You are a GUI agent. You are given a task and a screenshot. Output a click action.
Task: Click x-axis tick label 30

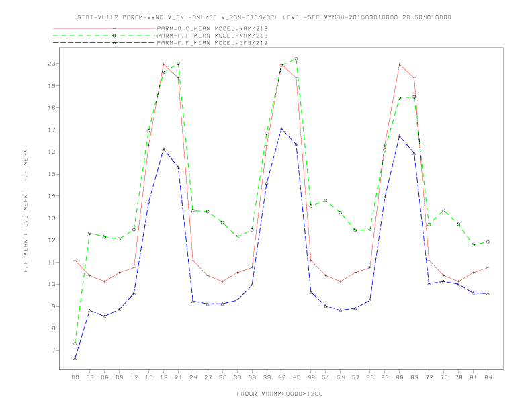[222, 377]
